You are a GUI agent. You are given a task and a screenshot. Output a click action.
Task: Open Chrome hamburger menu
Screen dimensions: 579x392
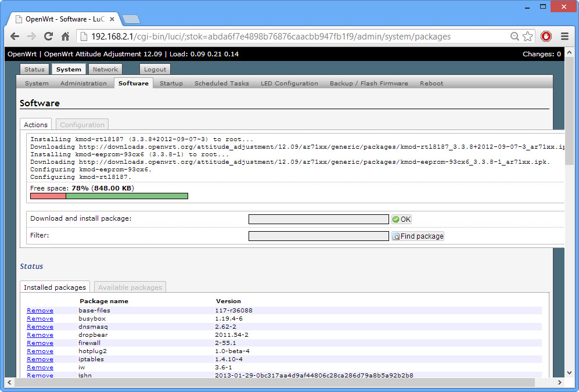pos(564,36)
